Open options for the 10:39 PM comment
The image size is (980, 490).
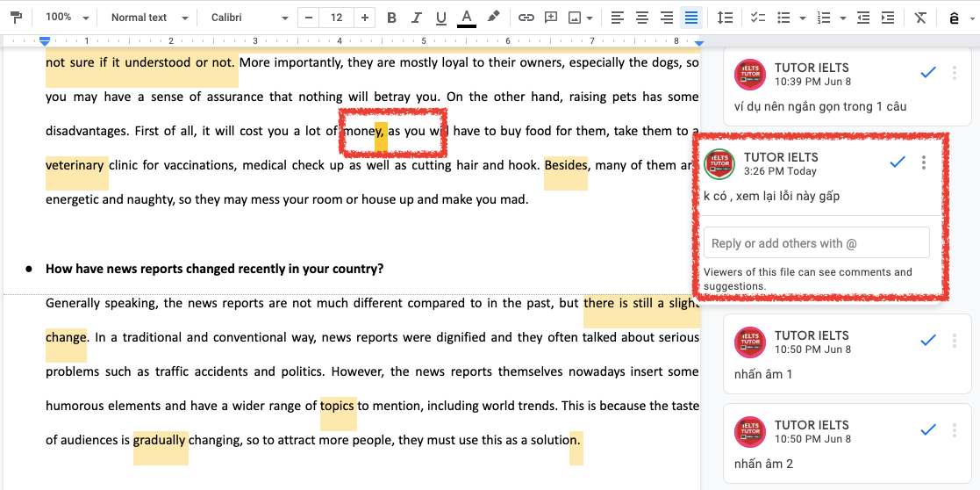(x=955, y=73)
